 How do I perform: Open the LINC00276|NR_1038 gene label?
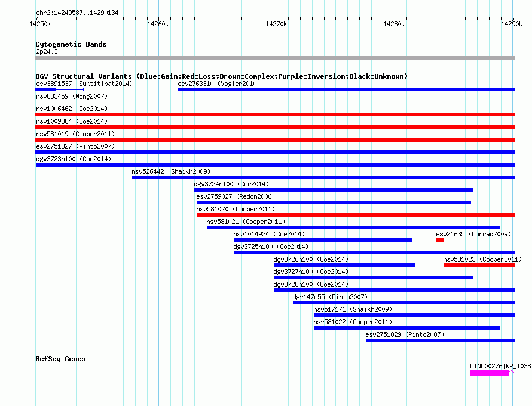pyautogui.click(x=501, y=366)
